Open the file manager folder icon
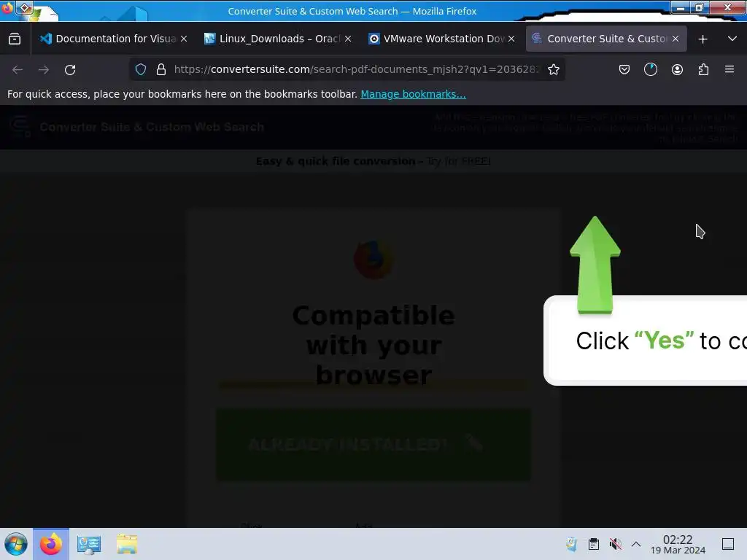The width and height of the screenshot is (747, 560). click(x=127, y=544)
